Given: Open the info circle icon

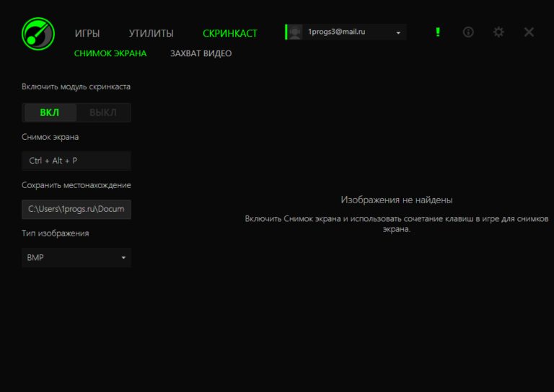Looking at the screenshot, I should 468,32.
